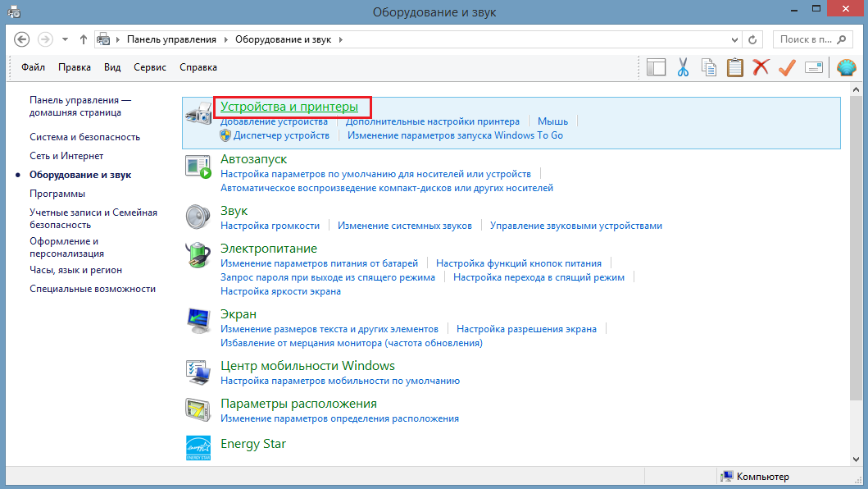Click the refresh button beside address bar

tap(753, 39)
